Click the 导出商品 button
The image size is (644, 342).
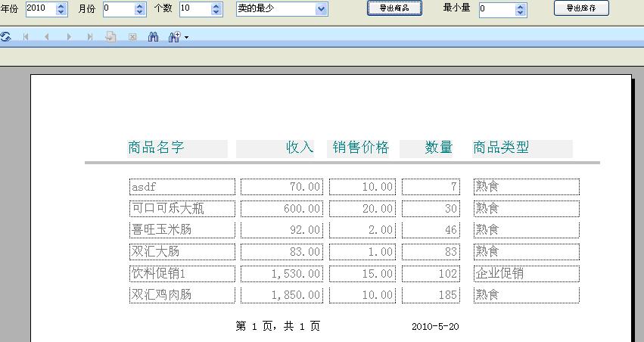[x=394, y=8]
